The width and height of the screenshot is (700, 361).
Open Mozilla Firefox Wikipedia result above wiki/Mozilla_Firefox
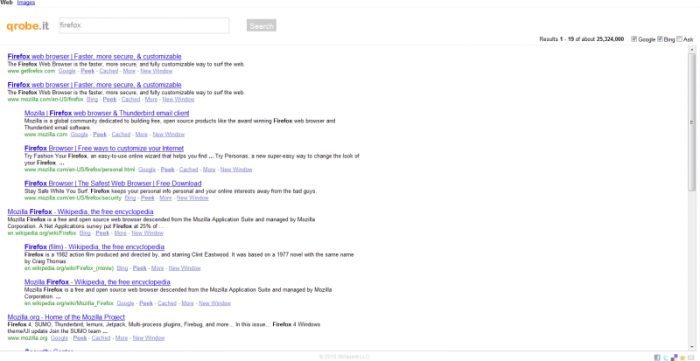97,282
